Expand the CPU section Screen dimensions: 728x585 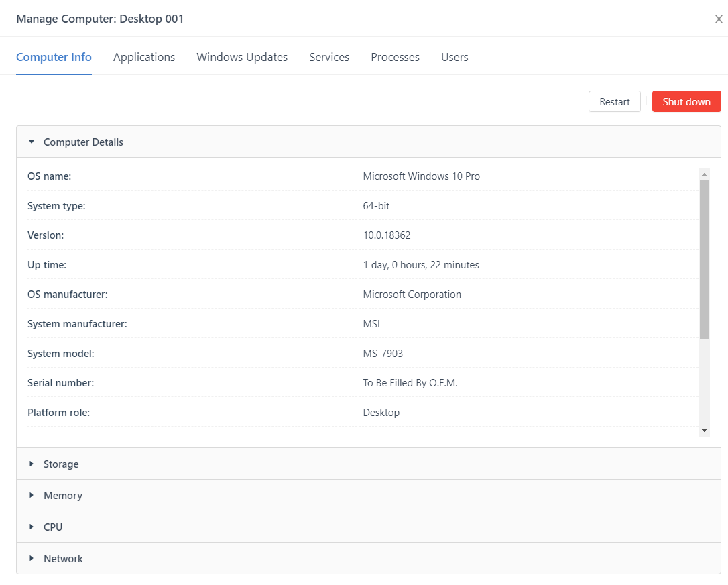click(x=53, y=527)
